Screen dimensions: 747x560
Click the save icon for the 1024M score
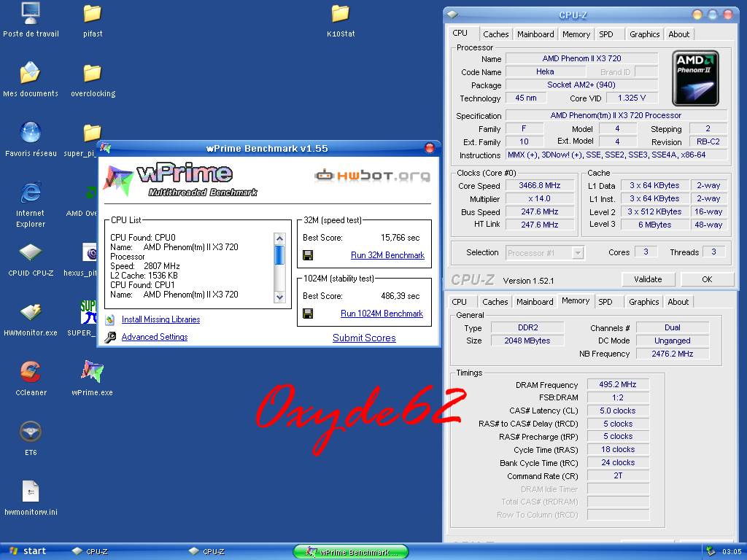[x=308, y=314]
